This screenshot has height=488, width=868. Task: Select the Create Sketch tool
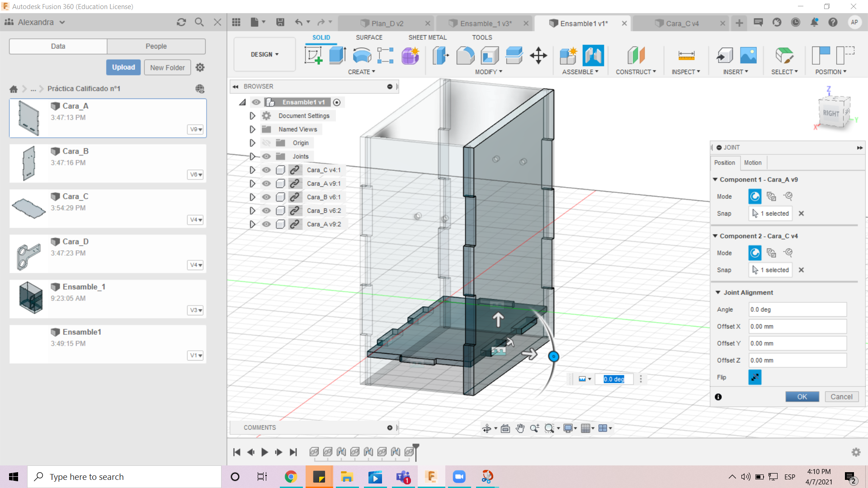pyautogui.click(x=313, y=56)
